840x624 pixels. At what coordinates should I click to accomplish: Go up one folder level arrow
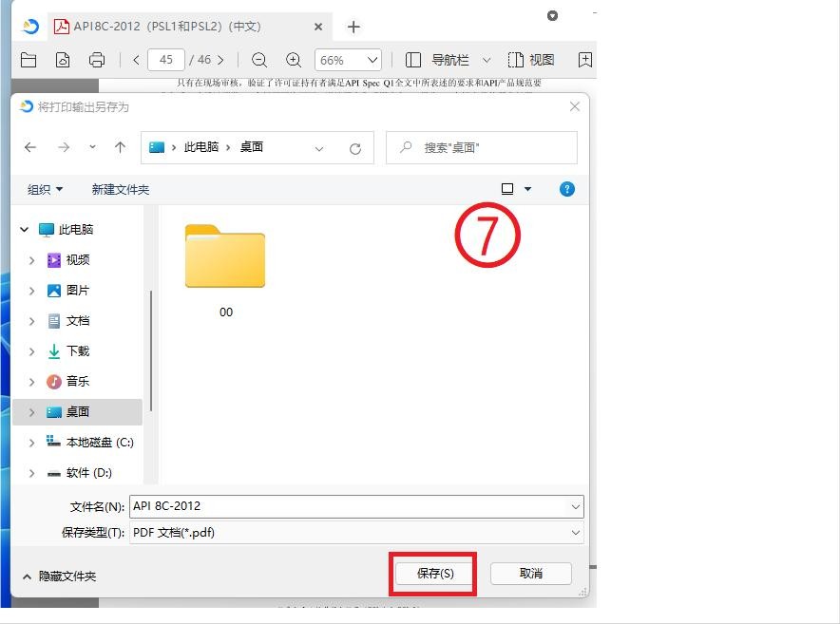click(x=120, y=147)
